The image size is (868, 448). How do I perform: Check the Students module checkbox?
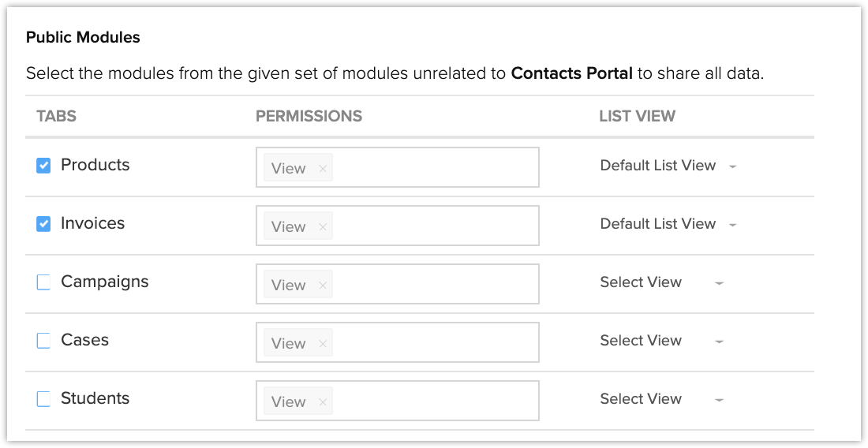[x=43, y=399]
